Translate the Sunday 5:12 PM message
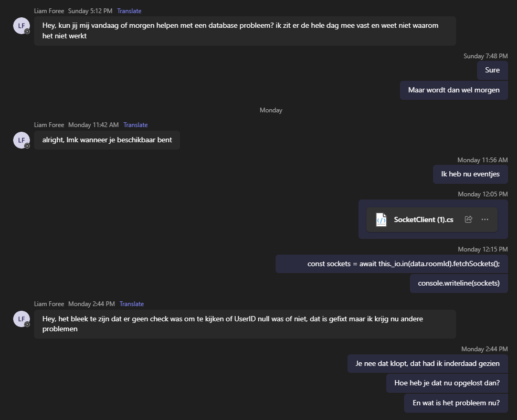 tap(129, 11)
